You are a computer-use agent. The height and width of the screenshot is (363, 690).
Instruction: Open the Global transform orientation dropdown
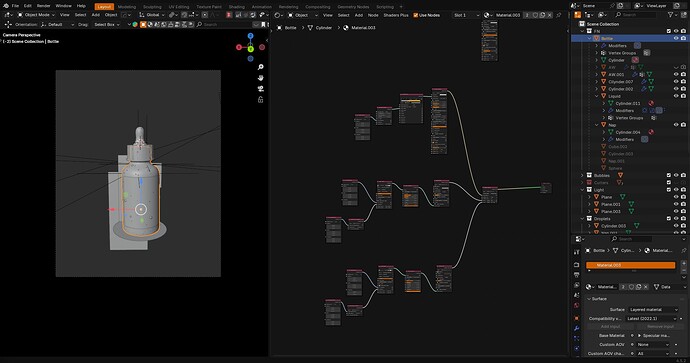coord(151,15)
